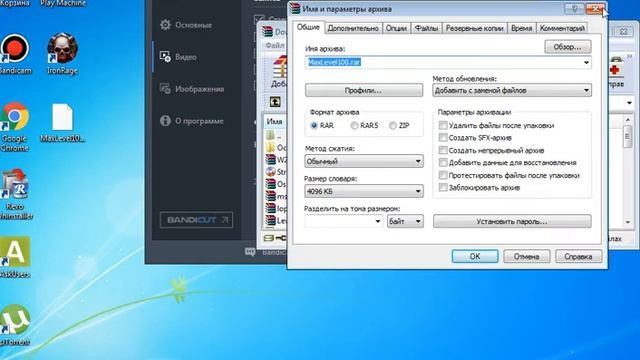This screenshot has height=360, width=640.
Task: Click Отмена cancel button
Action: pyautogui.click(x=527, y=256)
